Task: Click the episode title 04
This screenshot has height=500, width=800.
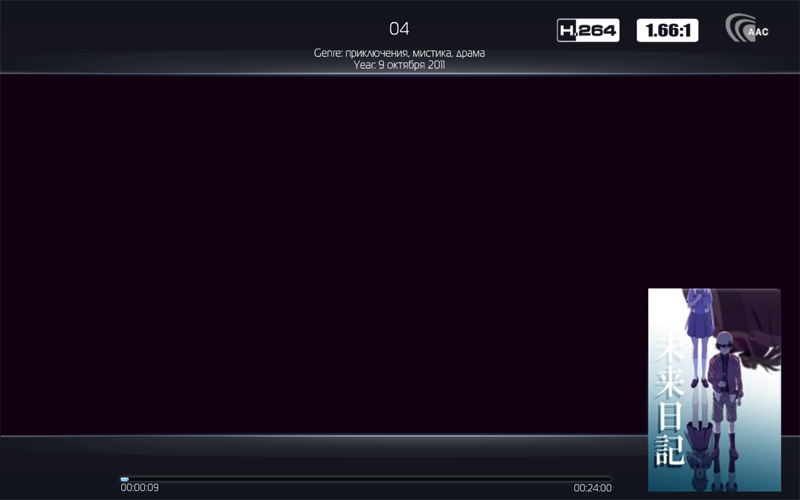Action: point(399,29)
